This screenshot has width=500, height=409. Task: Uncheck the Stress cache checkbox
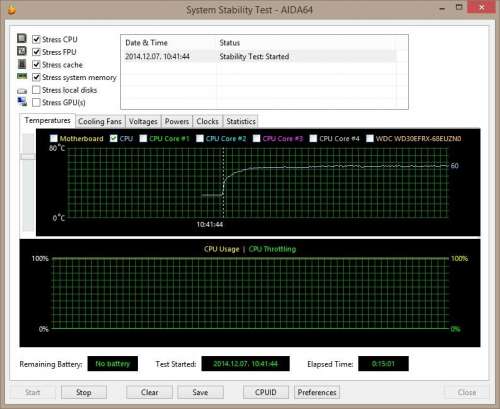36,65
